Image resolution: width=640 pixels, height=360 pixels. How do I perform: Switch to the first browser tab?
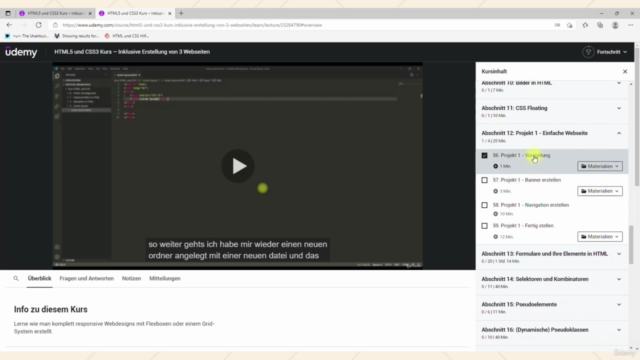56,13
